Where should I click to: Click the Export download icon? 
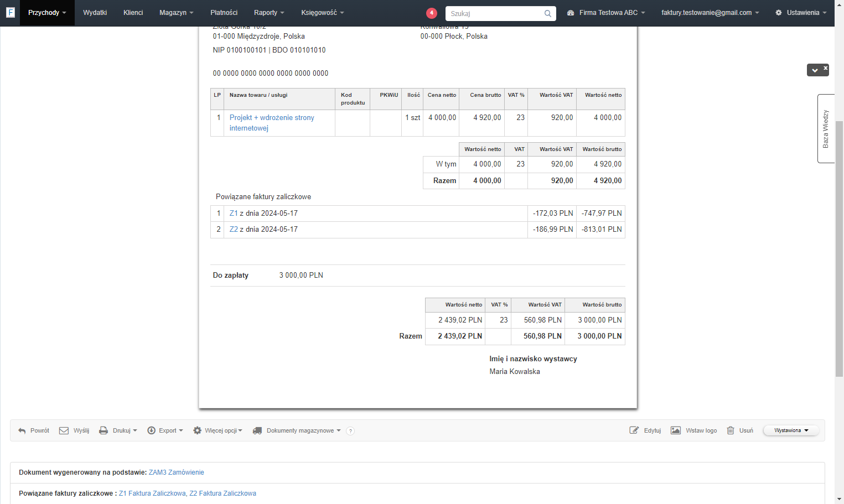[151, 430]
